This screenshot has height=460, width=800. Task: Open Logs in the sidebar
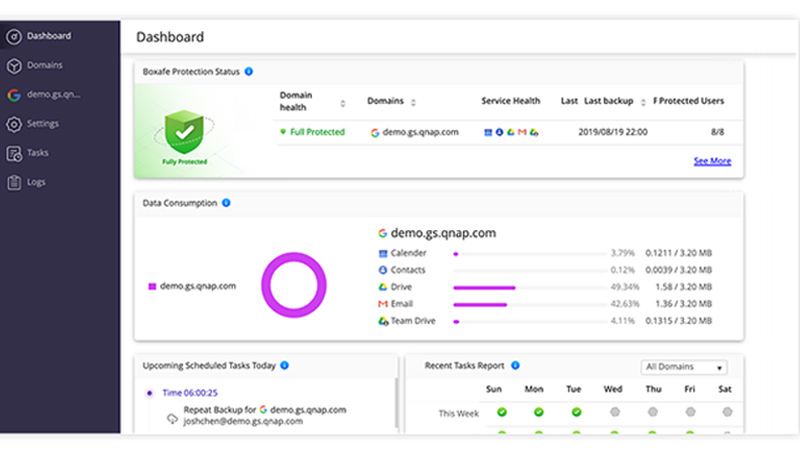36,182
